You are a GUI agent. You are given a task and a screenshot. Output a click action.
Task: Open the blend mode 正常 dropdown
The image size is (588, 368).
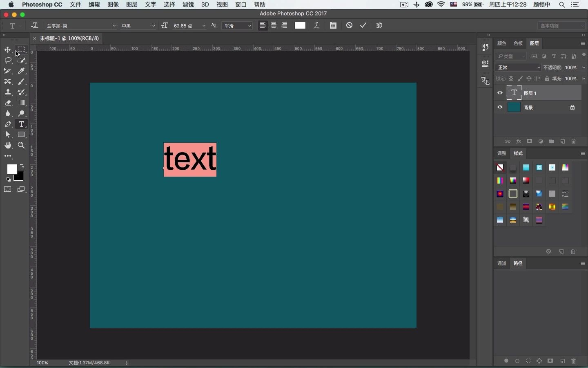(519, 67)
